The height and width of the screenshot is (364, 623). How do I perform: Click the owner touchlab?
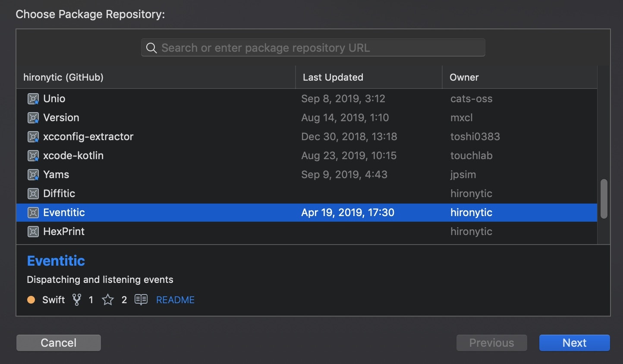471,156
